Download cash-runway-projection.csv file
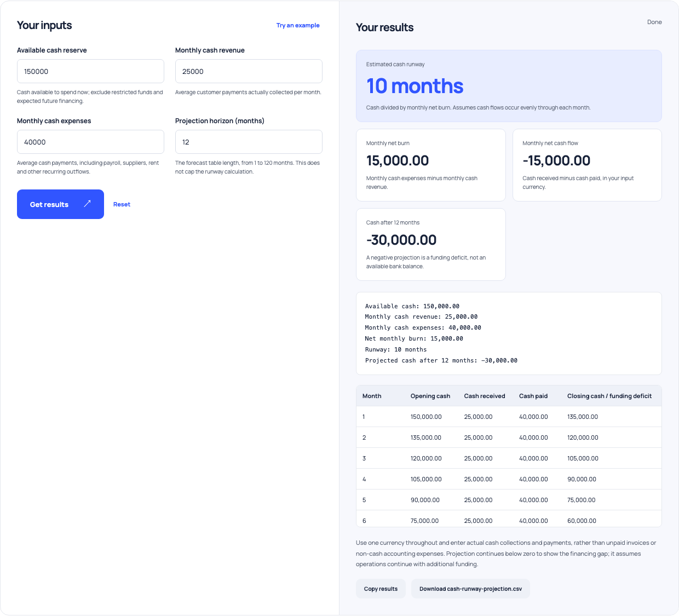 (470, 589)
